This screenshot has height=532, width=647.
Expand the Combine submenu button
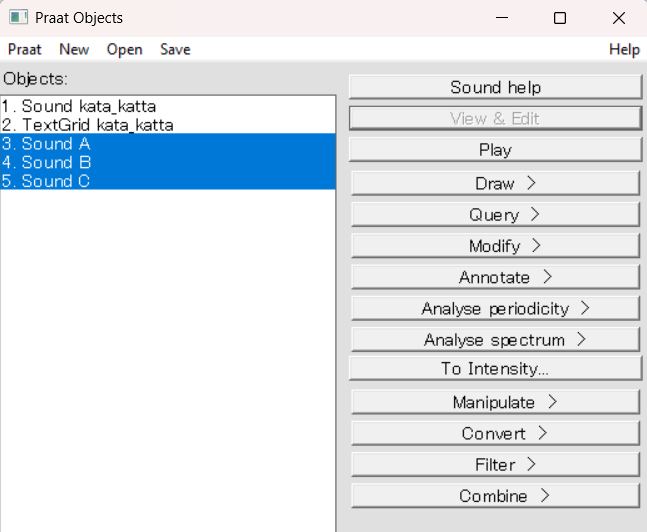click(x=496, y=496)
